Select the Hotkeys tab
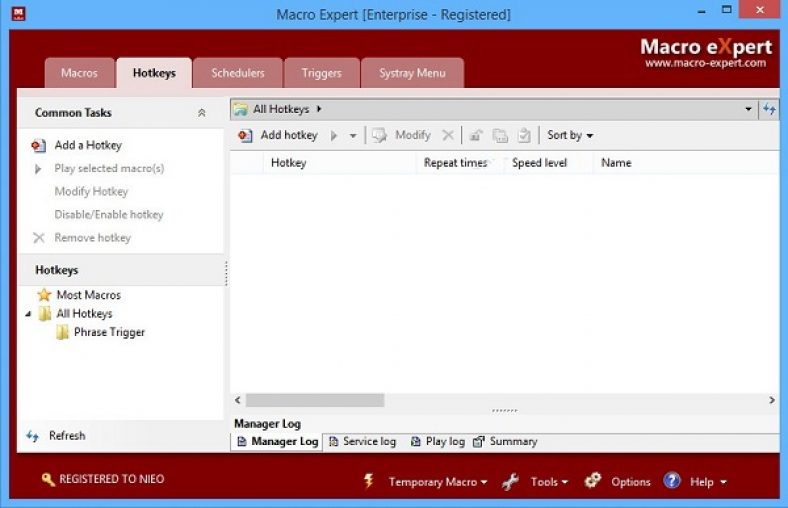Viewport: 788px width, 508px height. (154, 73)
